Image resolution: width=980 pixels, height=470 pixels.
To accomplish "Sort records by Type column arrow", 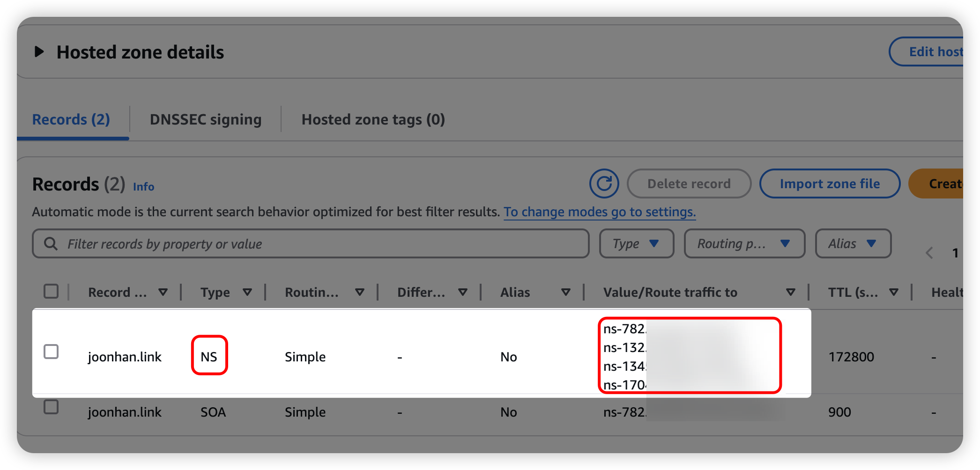I will (247, 292).
